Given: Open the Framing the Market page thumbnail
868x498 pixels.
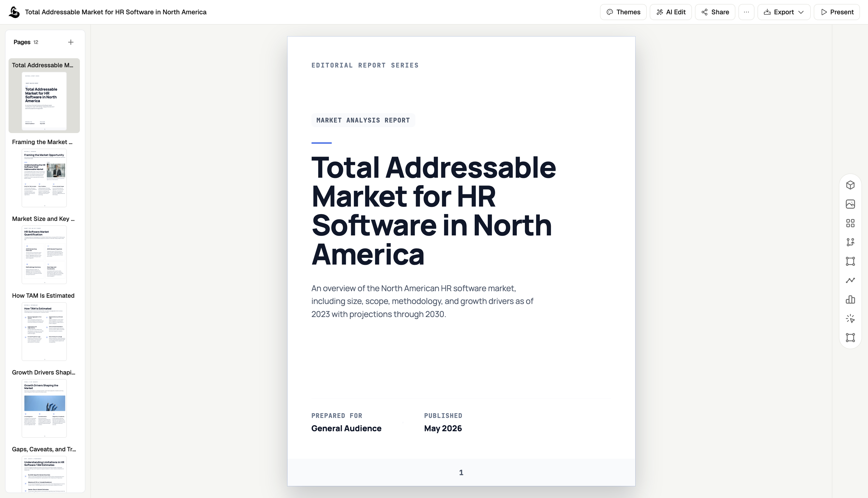Looking at the screenshot, I should 44,178.
